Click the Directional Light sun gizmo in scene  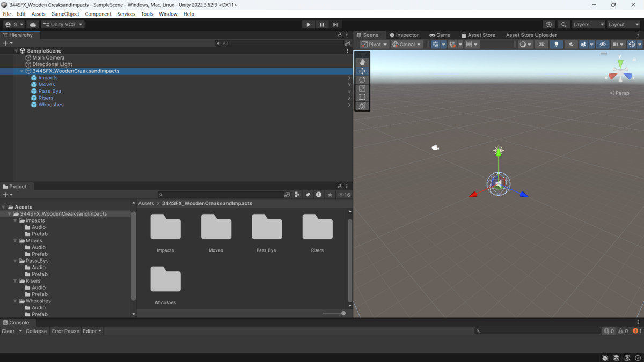499,150
